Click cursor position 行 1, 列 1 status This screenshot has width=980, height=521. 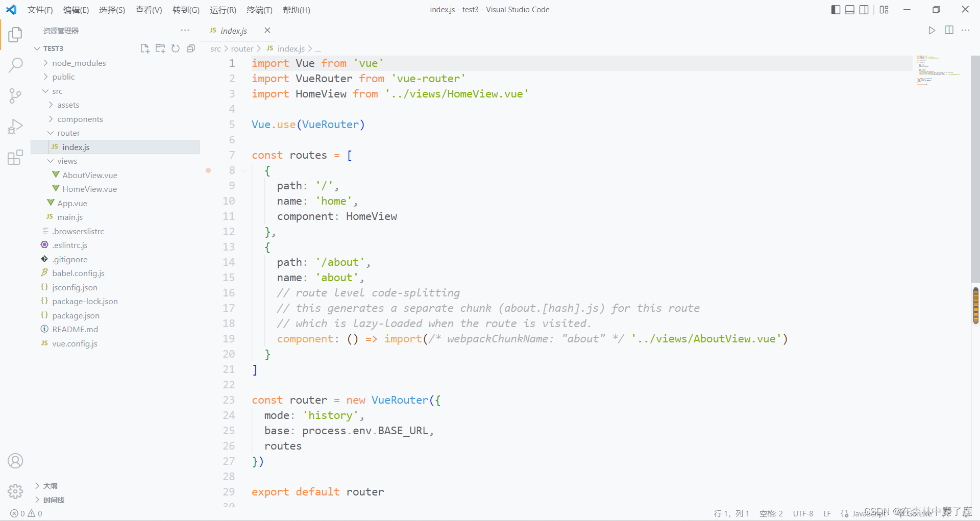[x=731, y=513]
